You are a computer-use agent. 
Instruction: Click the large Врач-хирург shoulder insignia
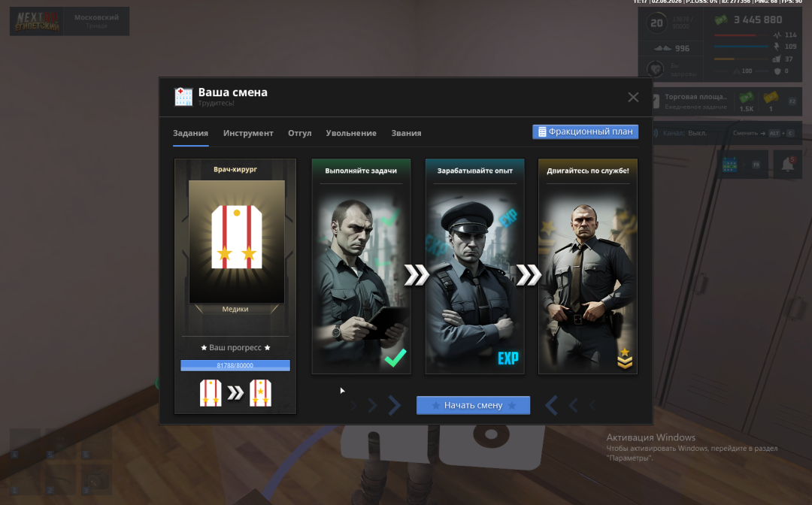tap(237, 237)
